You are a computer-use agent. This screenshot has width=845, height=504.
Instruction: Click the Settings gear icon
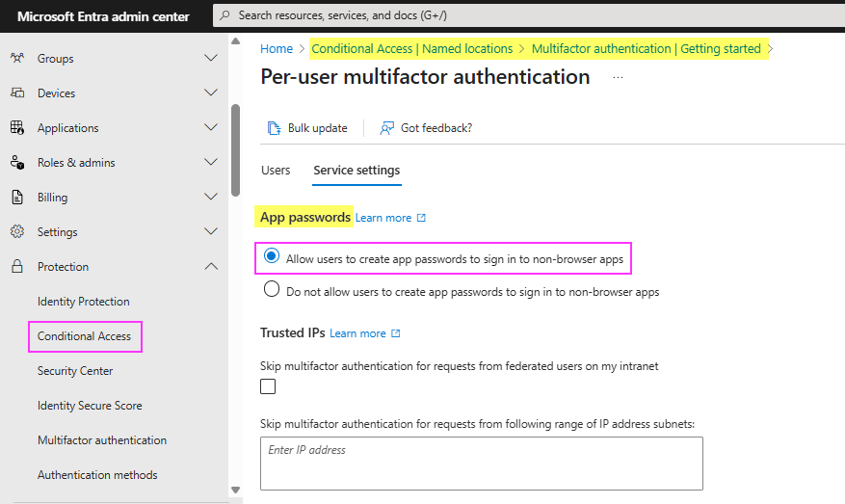(x=17, y=232)
